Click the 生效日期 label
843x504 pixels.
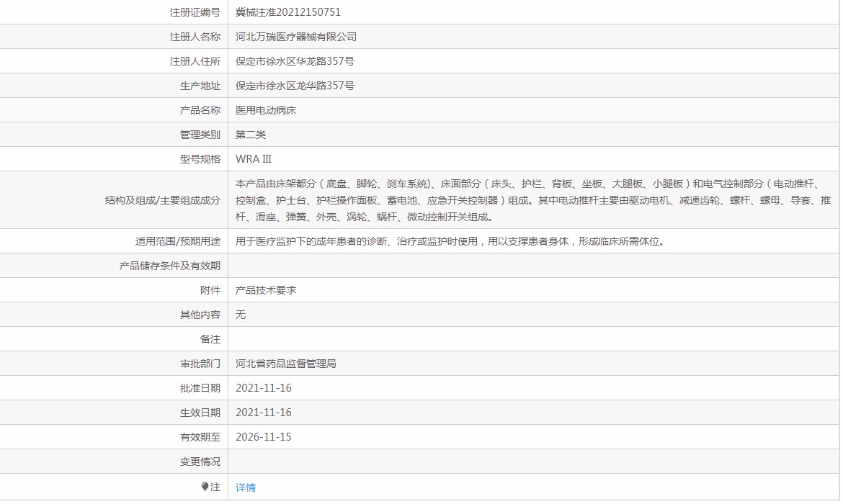point(200,413)
